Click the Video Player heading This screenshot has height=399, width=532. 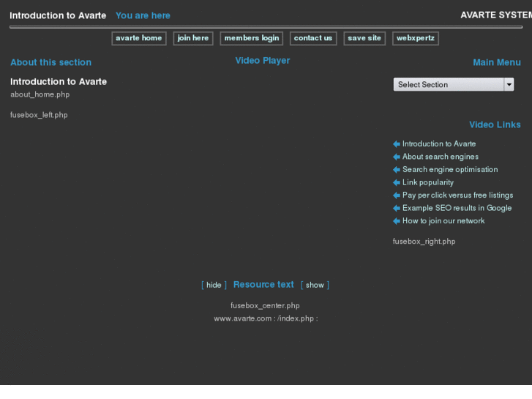[263, 61]
